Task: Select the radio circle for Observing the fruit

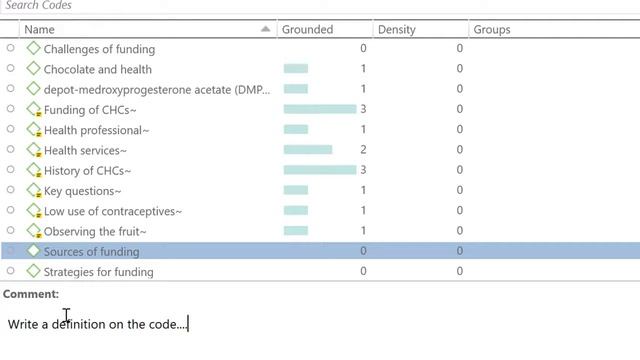Action: [x=11, y=230]
